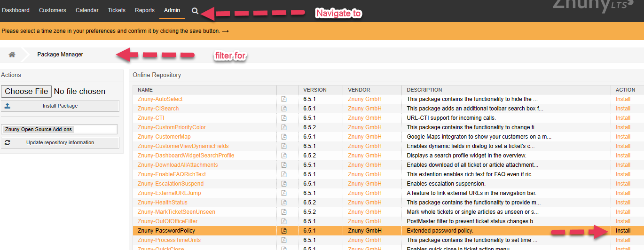Go to the Dashboard menu item
644x250 pixels.
16,10
